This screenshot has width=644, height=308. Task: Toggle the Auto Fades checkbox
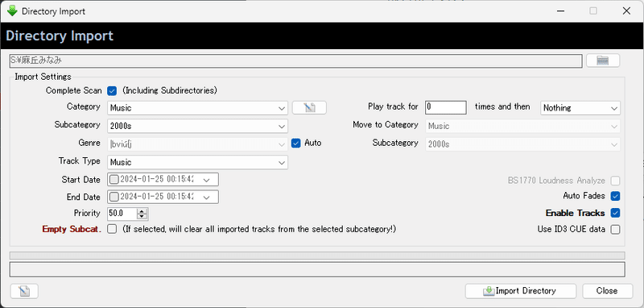click(615, 196)
